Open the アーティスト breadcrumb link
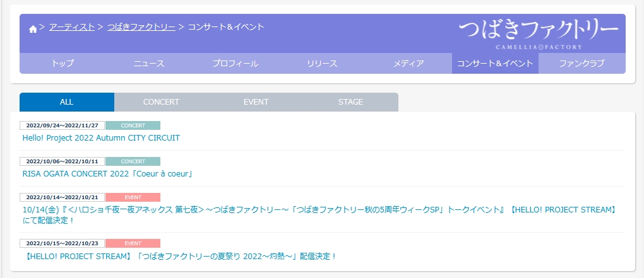Screen dimensions: 644x278 pyautogui.click(x=72, y=27)
